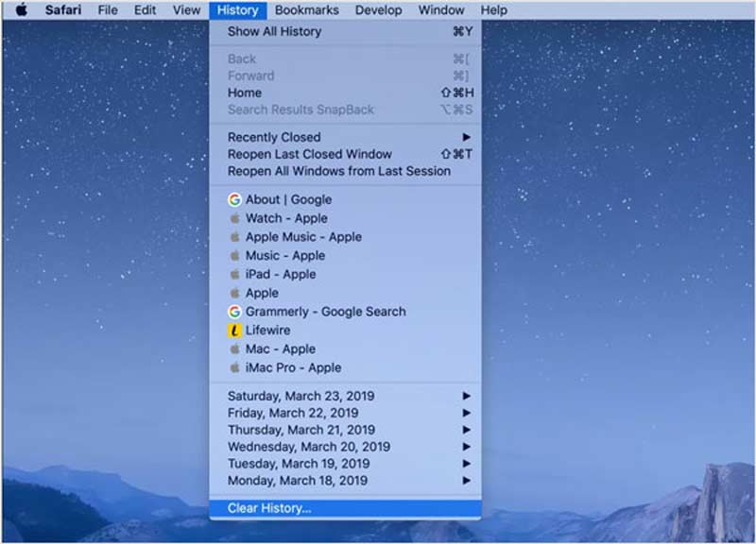Select 'Monday, March 18, 2019' history date
This screenshot has height=544, width=756.
click(345, 481)
